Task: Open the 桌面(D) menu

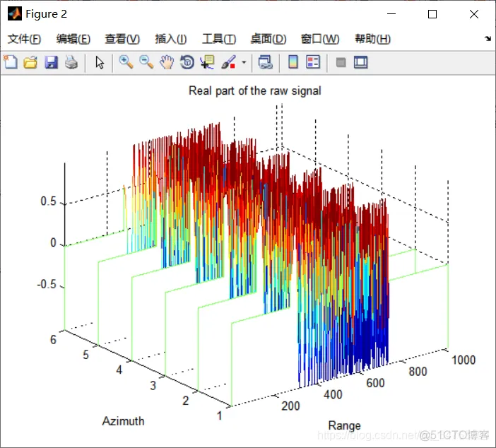Action: click(x=268, y=39)
